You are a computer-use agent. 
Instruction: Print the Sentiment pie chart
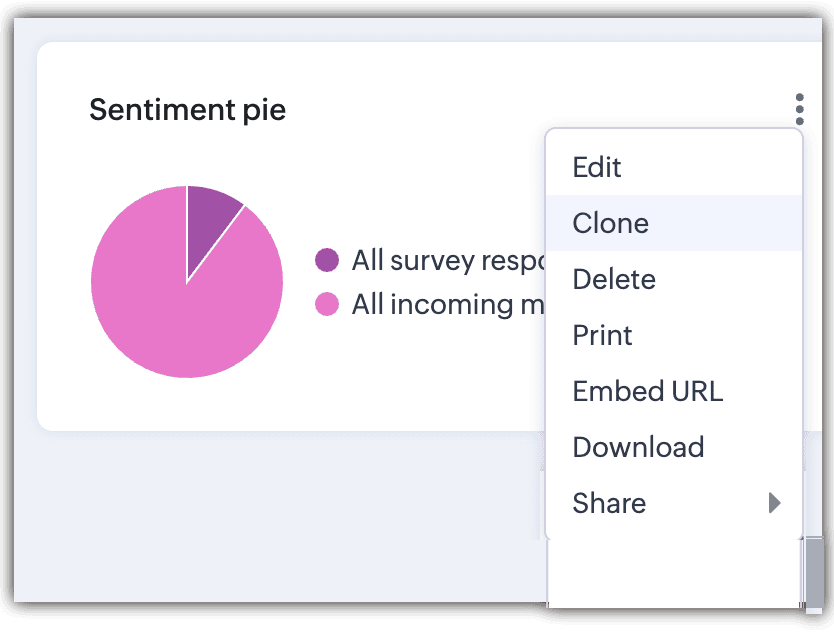coord(602,335)
